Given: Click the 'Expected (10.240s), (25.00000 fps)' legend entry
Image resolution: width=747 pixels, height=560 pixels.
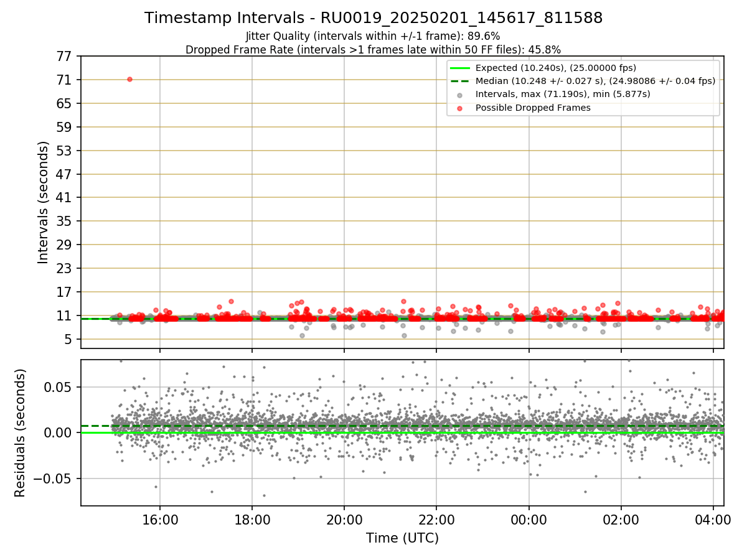Looking at the screenshot, I should (x=555, y=68).
